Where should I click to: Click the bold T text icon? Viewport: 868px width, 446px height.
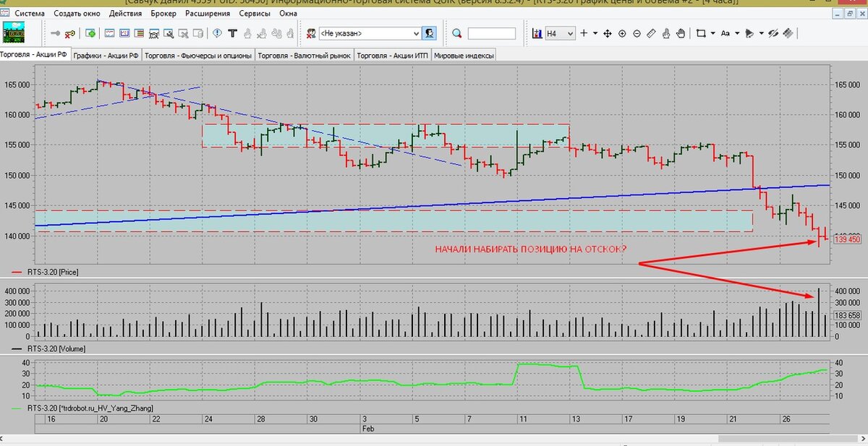[232, 33]
